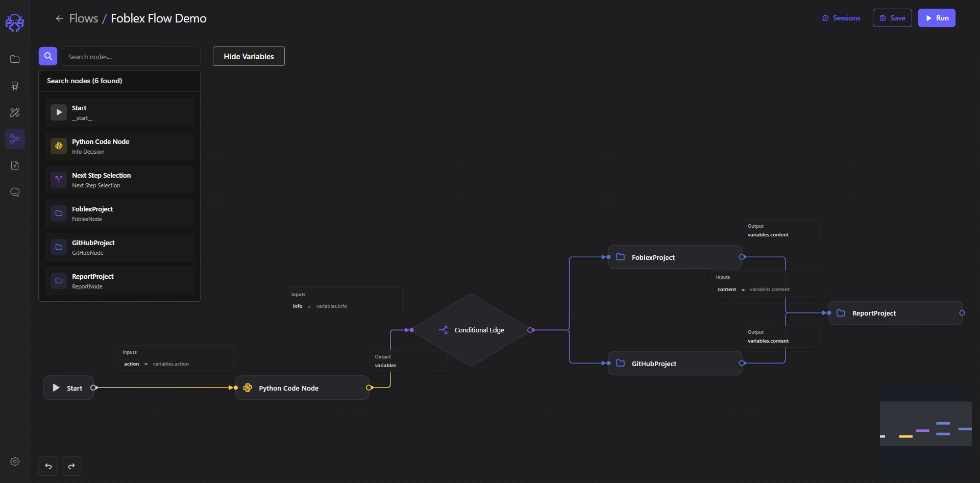Open the Sessions panel
Screen dimensions: 980x483
pos(841,18)
